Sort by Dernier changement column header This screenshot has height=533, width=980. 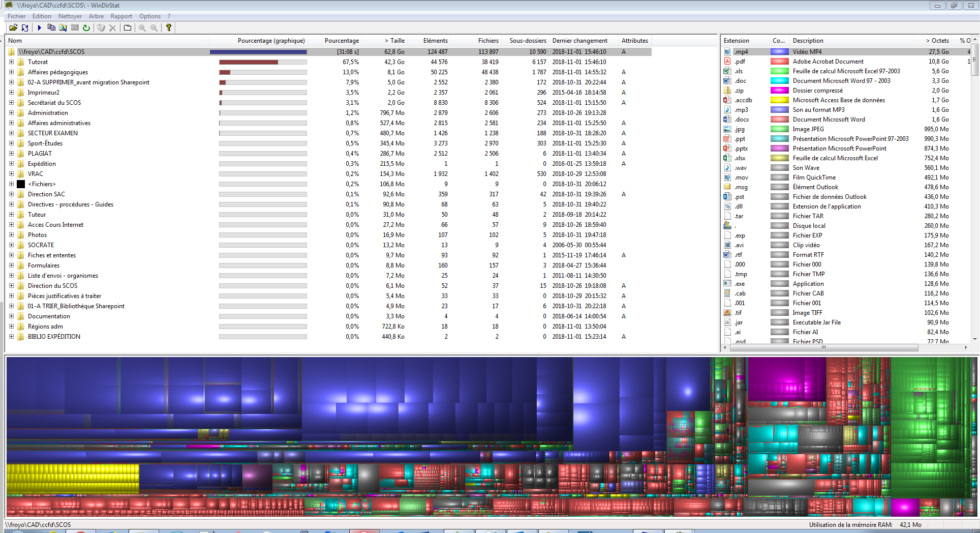[579, 41]
